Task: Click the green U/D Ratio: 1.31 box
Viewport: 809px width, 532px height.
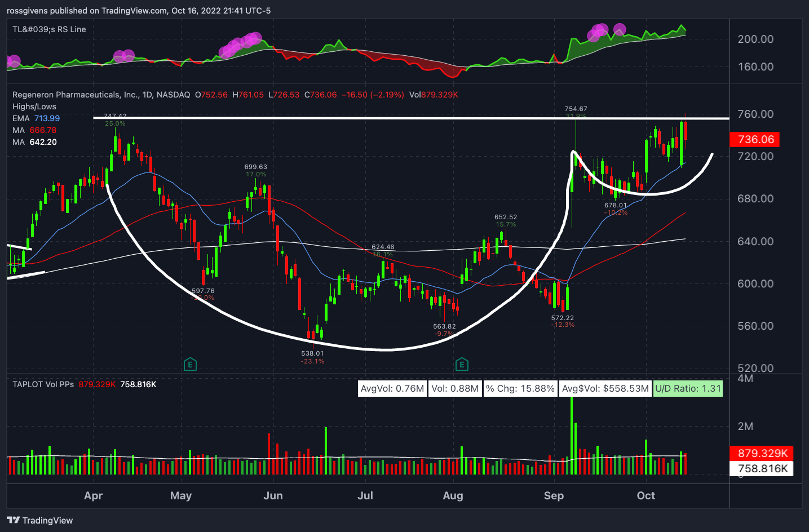Action: click(x=688, y=388)
